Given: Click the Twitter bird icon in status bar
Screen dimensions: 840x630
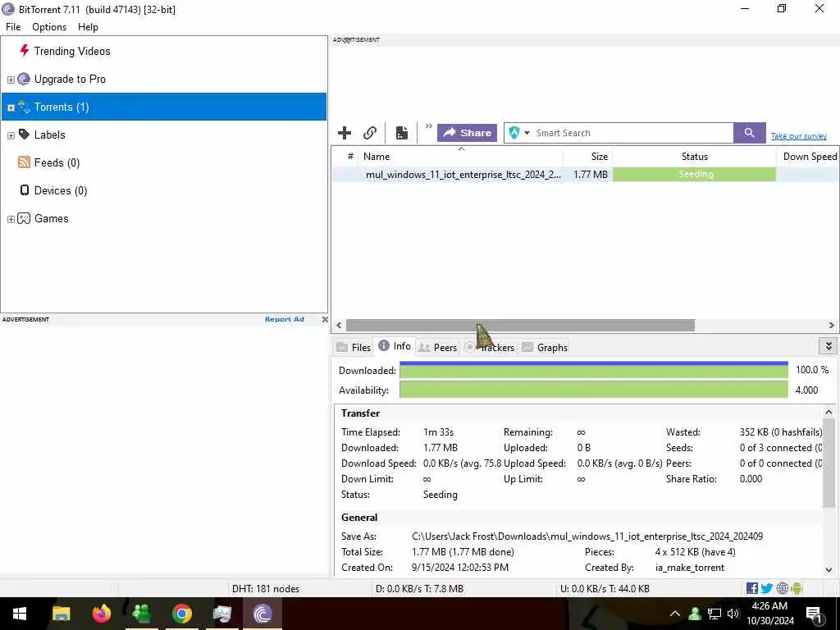Looking at the screenshot, I should (767, 588).
